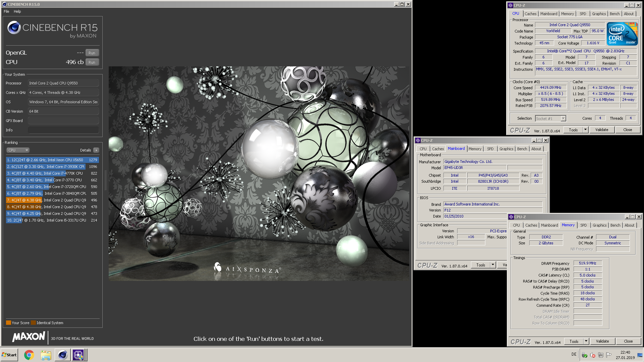Click the Processor field Intel Core 2 Quad
Viewport: 644px width, 362px height.
click(x=63, y=83)
